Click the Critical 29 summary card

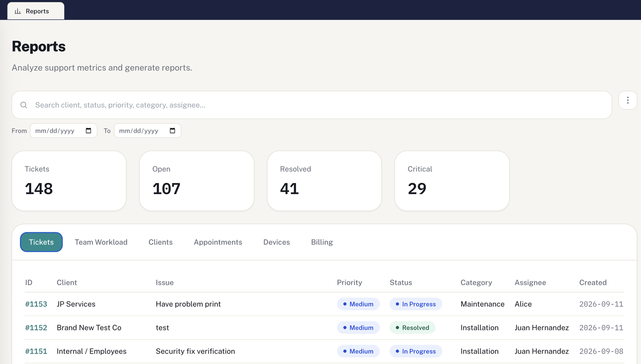click(452, 181)
